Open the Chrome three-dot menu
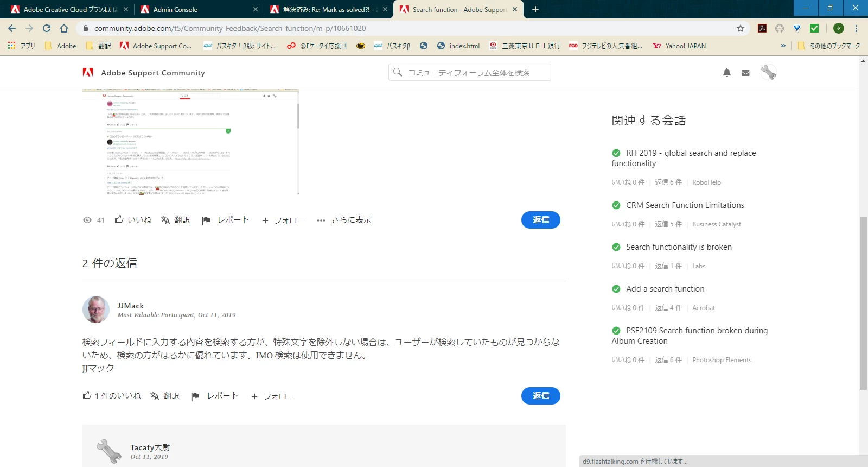 (857, 28)
